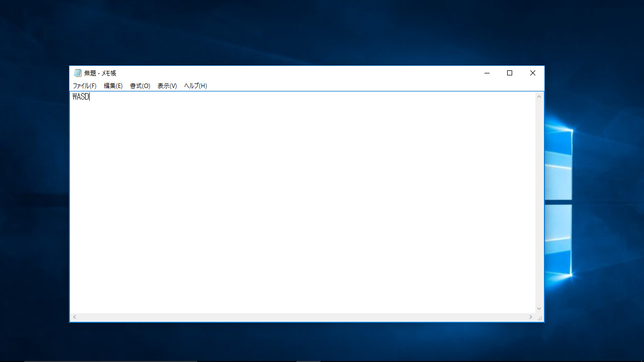The width and height of the screenshot is (644, 362).
Task: Click the vertical scrollbar up arrow
Action: coord(539,96)
